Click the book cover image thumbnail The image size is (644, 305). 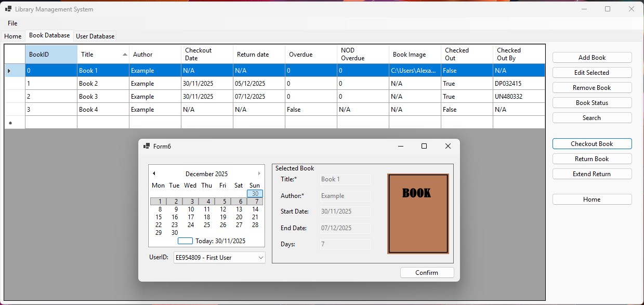click(418, 214)
